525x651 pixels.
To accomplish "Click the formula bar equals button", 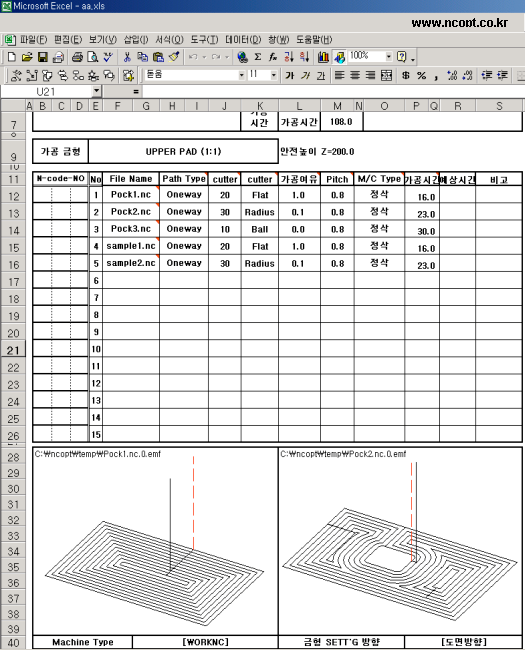I will pyautogui.click(x=136, y=91).
